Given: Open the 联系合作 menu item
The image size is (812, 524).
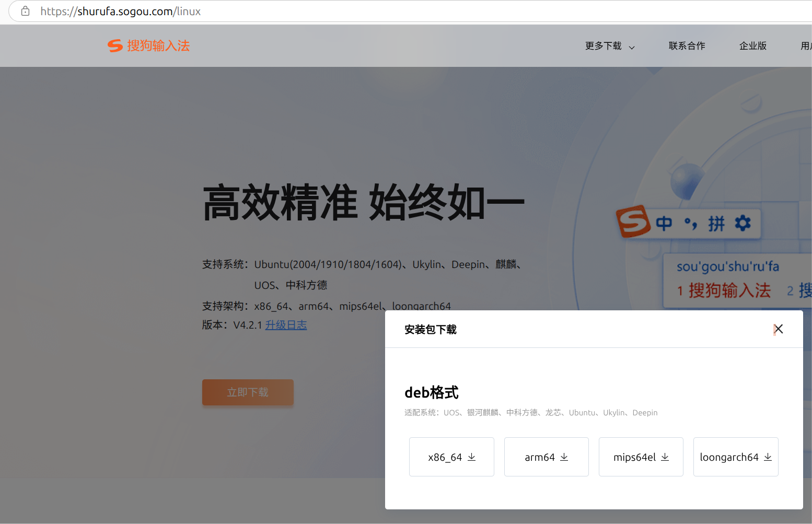Looking at the screenshot, I should coord(687,46).
